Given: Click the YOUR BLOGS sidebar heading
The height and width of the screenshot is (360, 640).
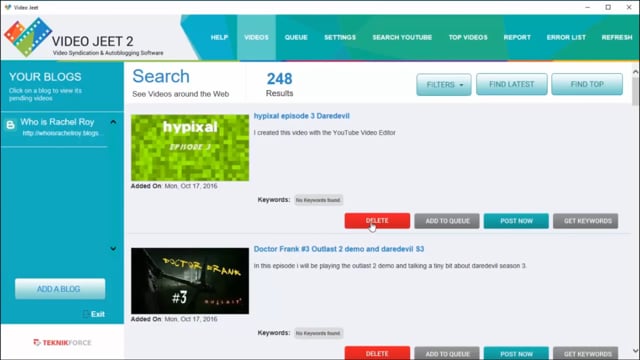Looking at the screenshot, I should click(45, 77).
